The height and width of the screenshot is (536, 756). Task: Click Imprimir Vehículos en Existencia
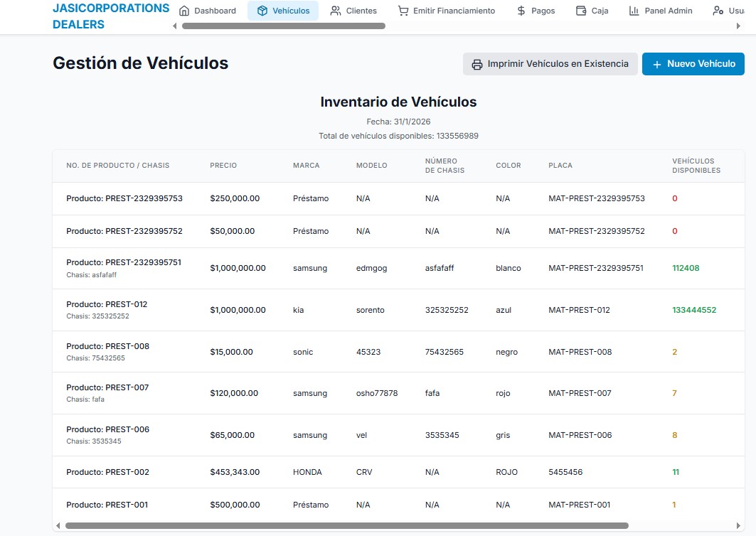point(550,63)
